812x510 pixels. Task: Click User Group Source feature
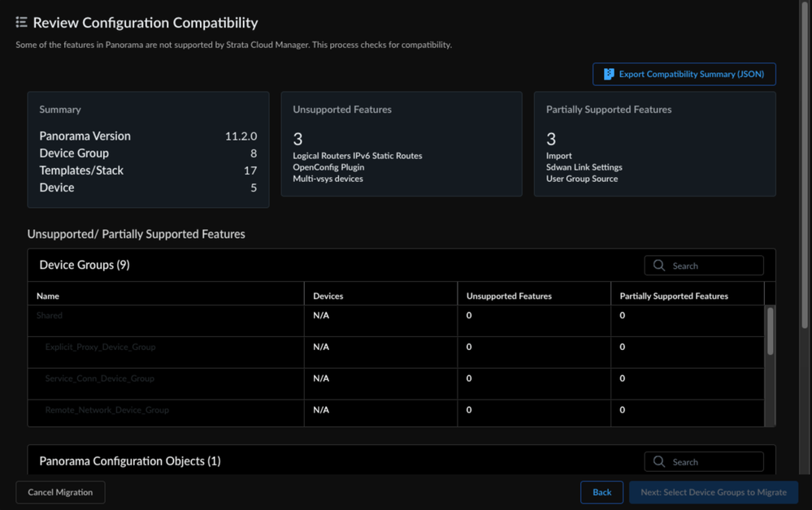[x=581, y=179]
